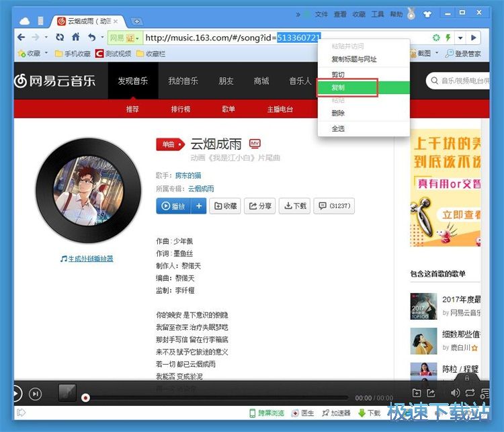This screenshot has height=432, width=504.
Task: Switch to 我的音乐 tab
Action: tap(183, 81)
